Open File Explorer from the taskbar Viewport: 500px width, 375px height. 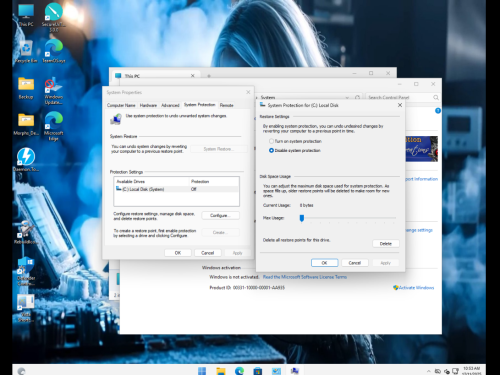pos(221,371)
